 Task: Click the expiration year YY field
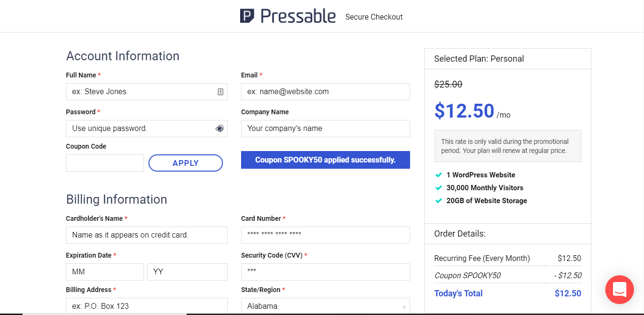187,272
